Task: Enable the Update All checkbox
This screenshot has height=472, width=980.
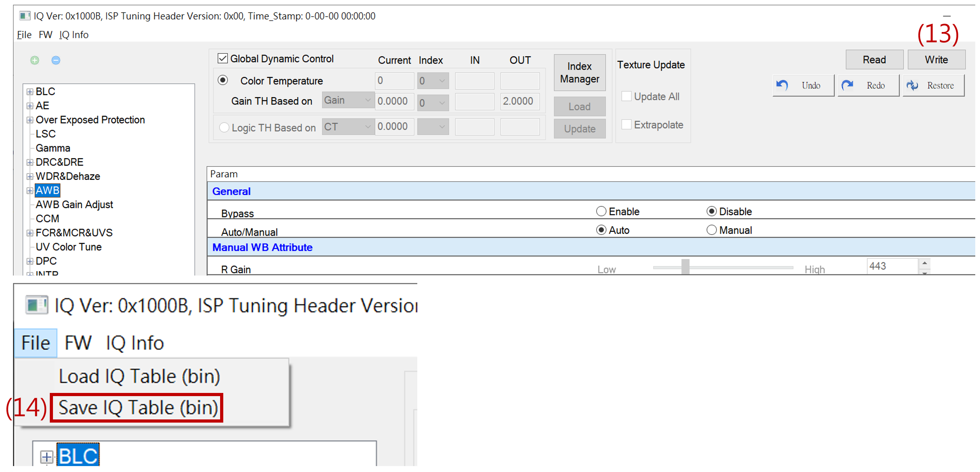Action: click(626, 96)
